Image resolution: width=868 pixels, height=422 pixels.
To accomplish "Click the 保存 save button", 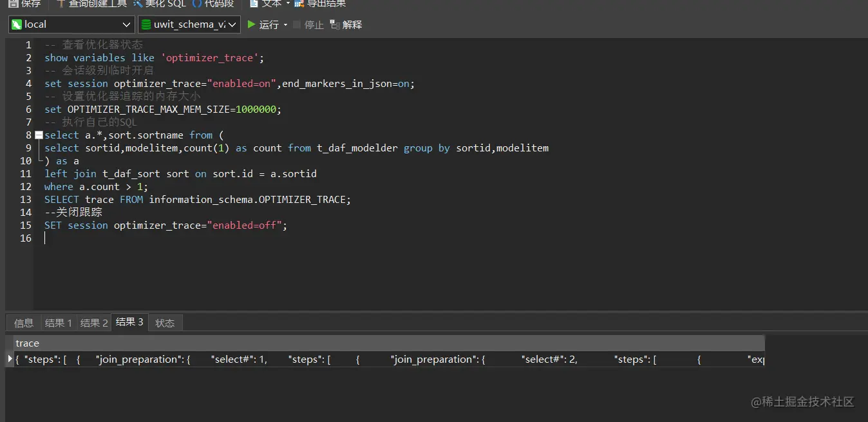I will (x=24, y=4).
